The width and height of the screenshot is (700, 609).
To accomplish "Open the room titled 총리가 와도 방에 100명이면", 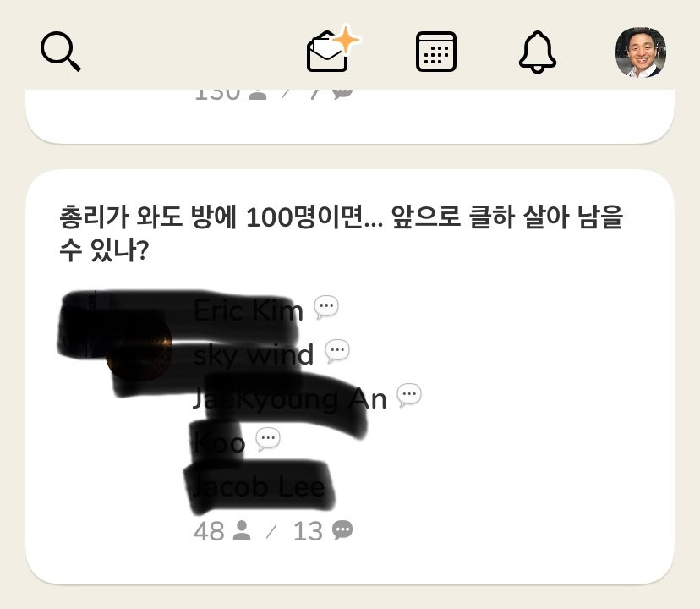I will [341, 233].
